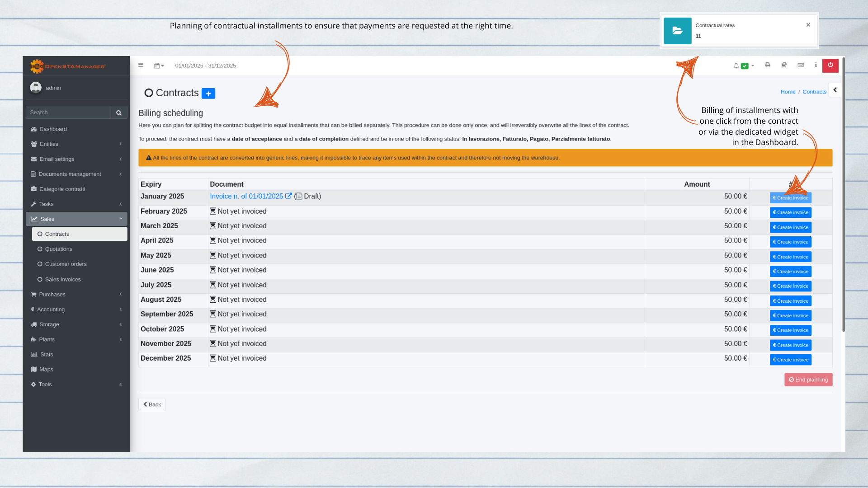
Task: Expand Documents management menu
Action: coord(76,174)
